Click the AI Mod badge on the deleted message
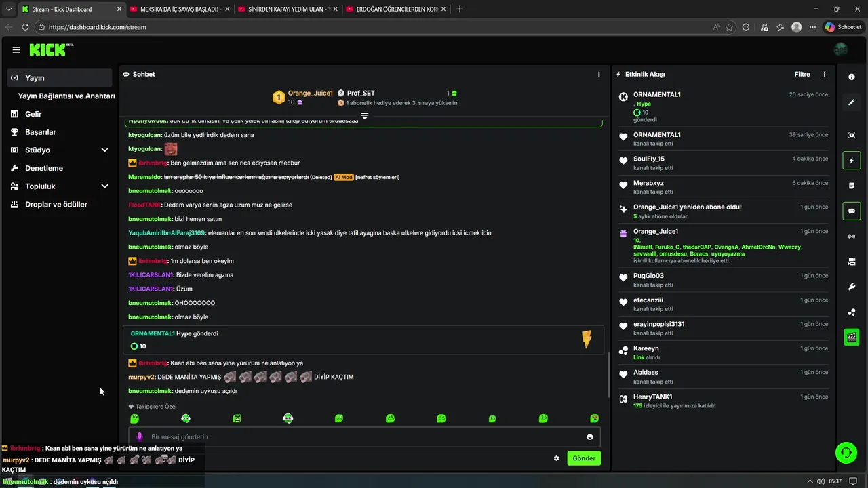This screenshot has height=488, width=868. 344,177
